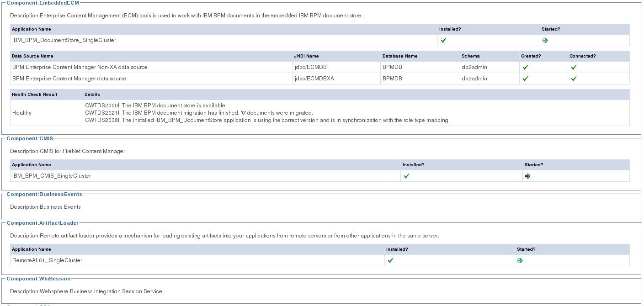644x306 pixels.
Task: Click the Installed checkmark for IBM_BPM_DocumentStore_SingleCluster
Action: (x=443, y=40)
